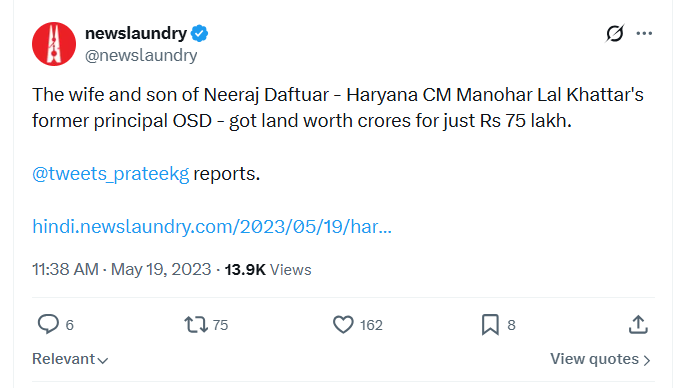Image resolution: width=675 pixels, height=388 pixels.
Task: Expand the Relevant sort dropdown
Action: tap(70, 359)
